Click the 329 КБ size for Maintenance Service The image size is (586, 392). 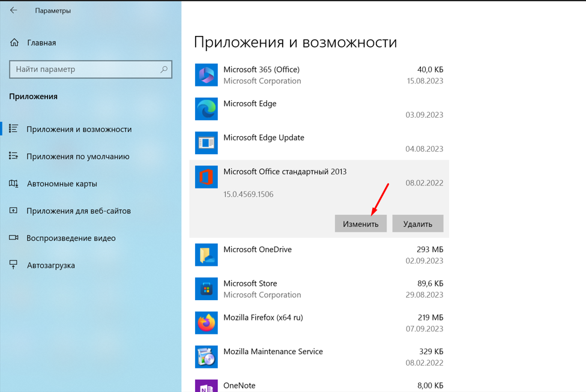431,351
